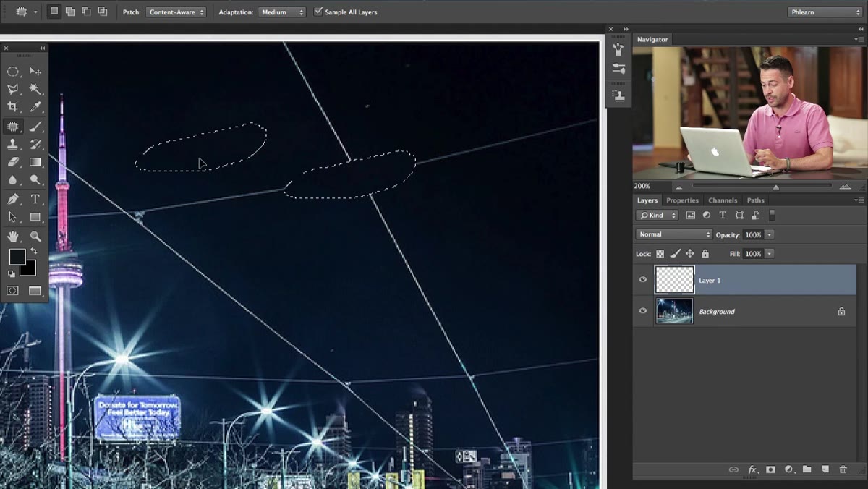Viewport: 868px width, 489px height.
Task: Toggle the layer filtering switch
Action: click(x=772, y=215)
